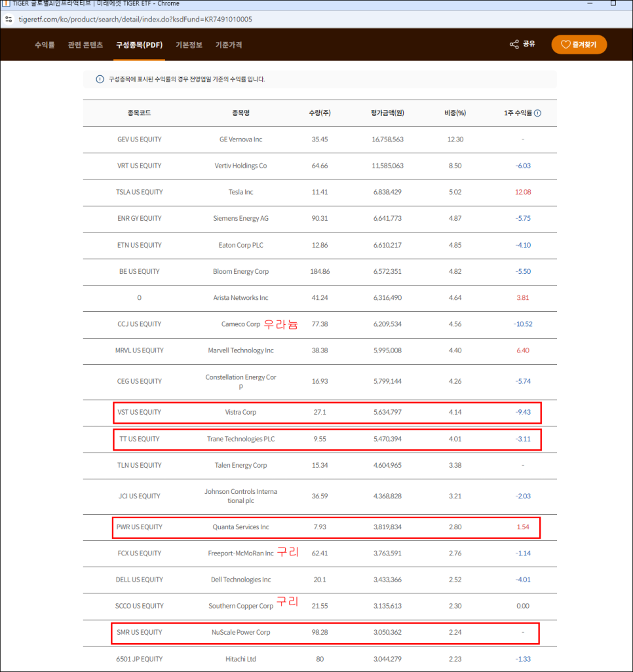Select Freeport-McMoRan Inc name
This screenshot has height=672, width=633.
(240, 553)
